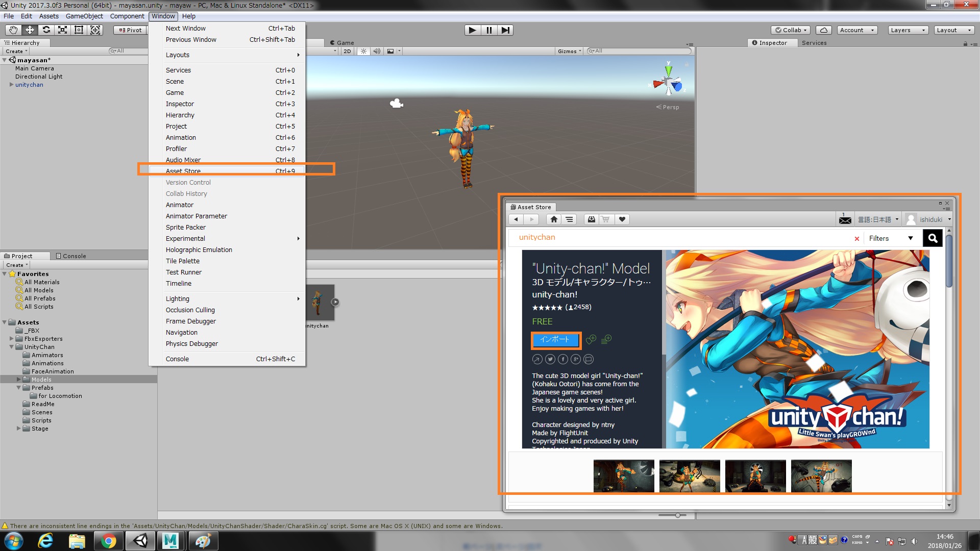Open the Asset Store messages envelope
The image size is (980, 551).
[x=845, y=219]
